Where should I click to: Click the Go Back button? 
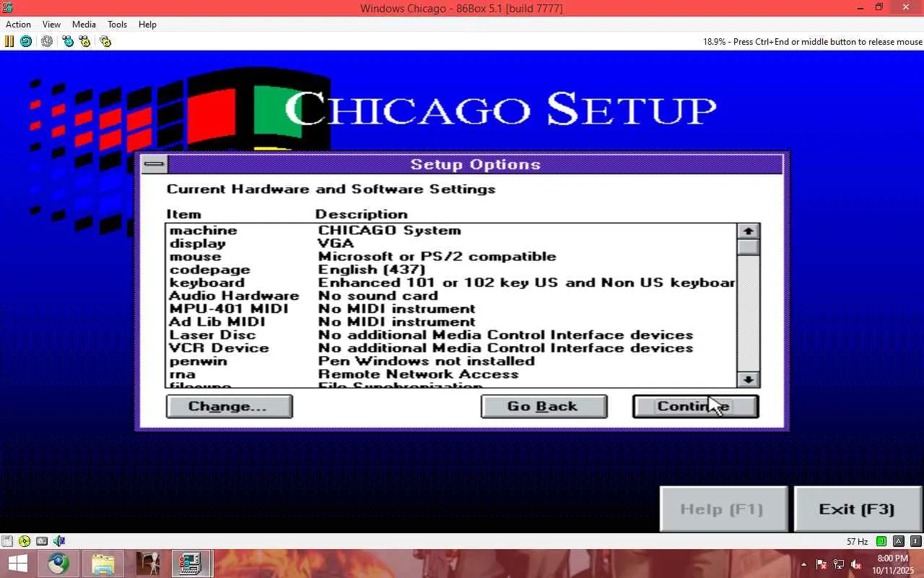[x=544, y=406]
